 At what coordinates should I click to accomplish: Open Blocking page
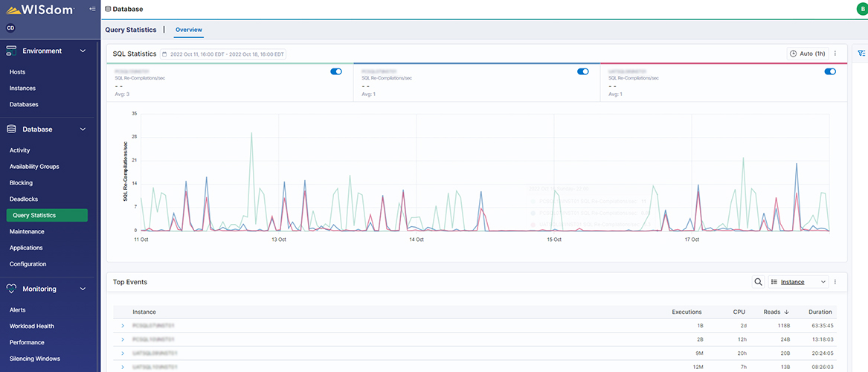[21, 183]
